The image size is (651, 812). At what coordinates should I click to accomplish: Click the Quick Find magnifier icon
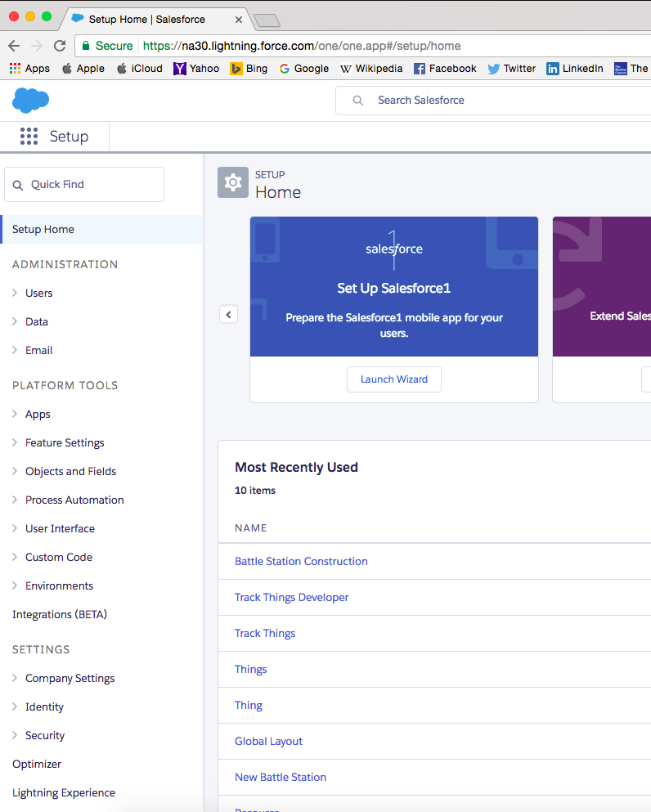pyautogui.click(x=18, y=185)
